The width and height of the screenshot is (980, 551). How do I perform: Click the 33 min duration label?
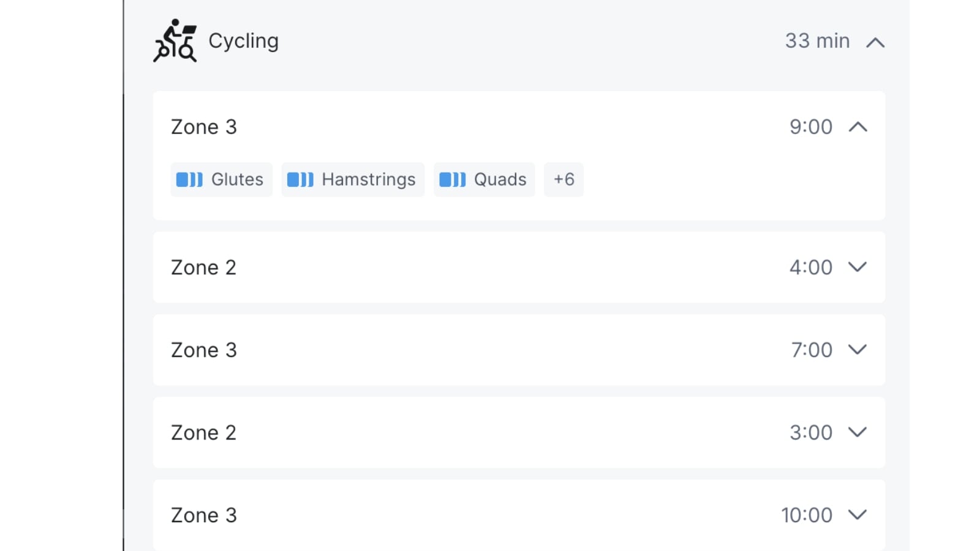[817, 40]
